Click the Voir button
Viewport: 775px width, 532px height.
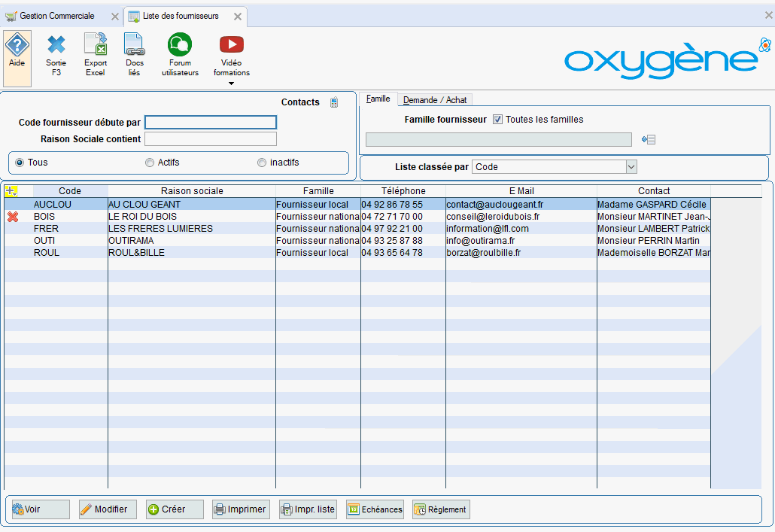(x=41, y=509)
